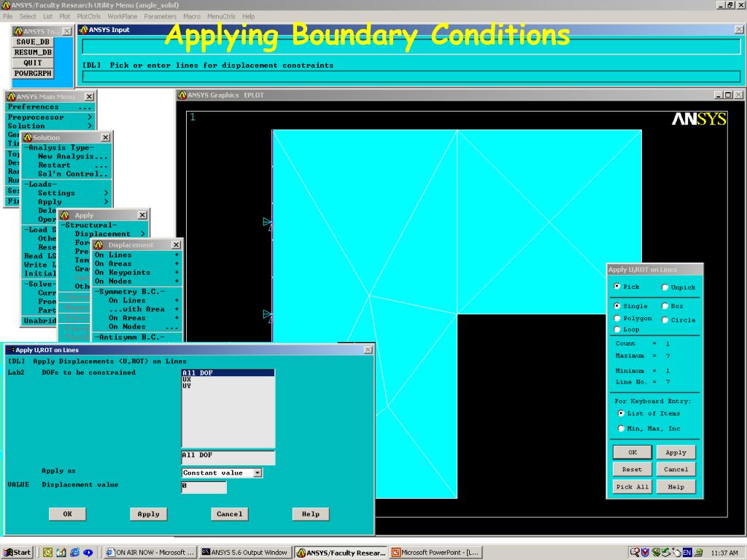Expand Displacement under Structural
The width and height of the screenshot is (747, 560).
click(x=109, y=234)
